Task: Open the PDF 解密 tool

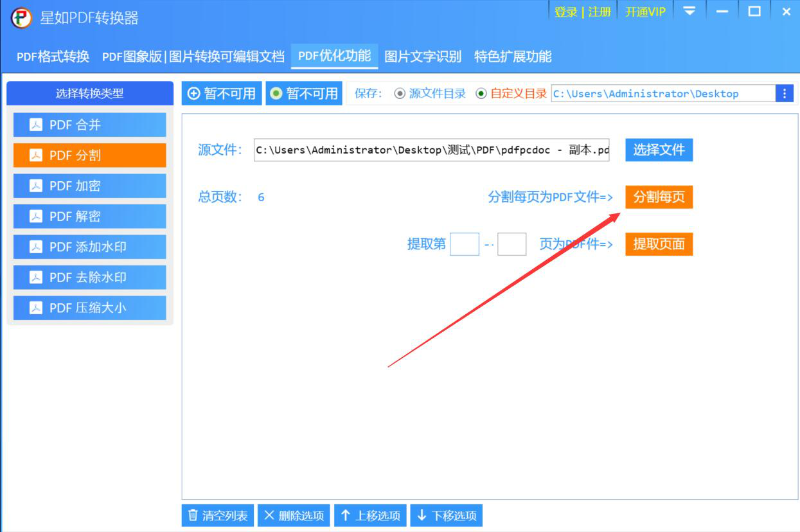Action: coord(89,216)
